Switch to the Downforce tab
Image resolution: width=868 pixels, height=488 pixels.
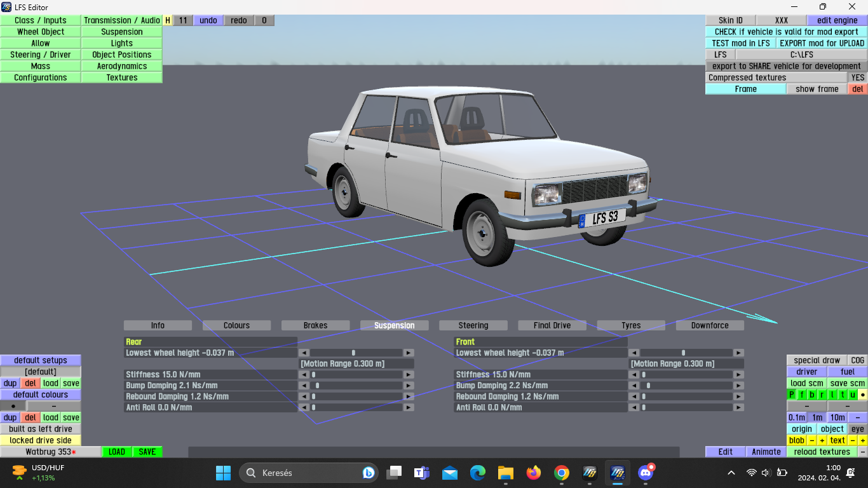(x=710, y=325)
